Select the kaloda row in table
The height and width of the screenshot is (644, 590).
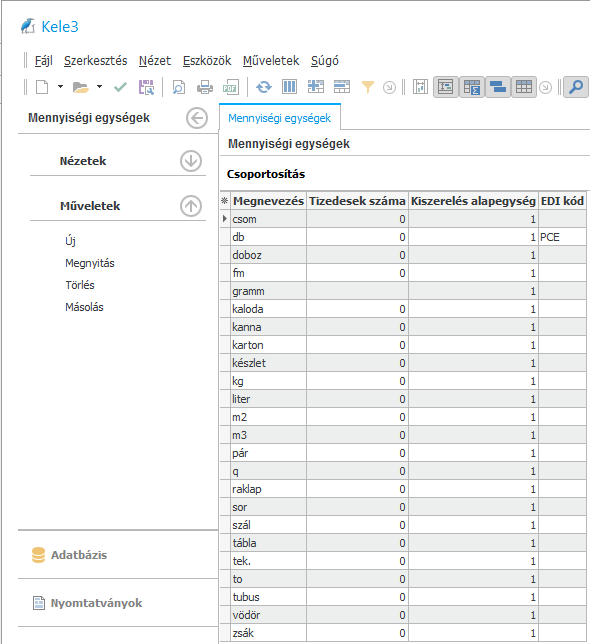403,309
